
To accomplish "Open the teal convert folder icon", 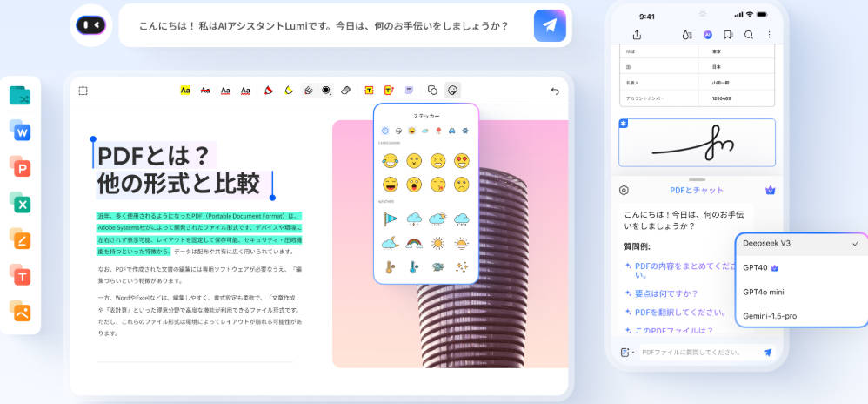I will coord(20,95).
